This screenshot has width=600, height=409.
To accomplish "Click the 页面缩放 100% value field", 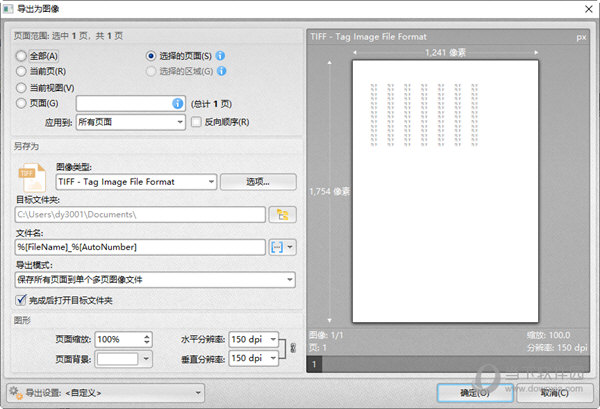I will [119, 339].
